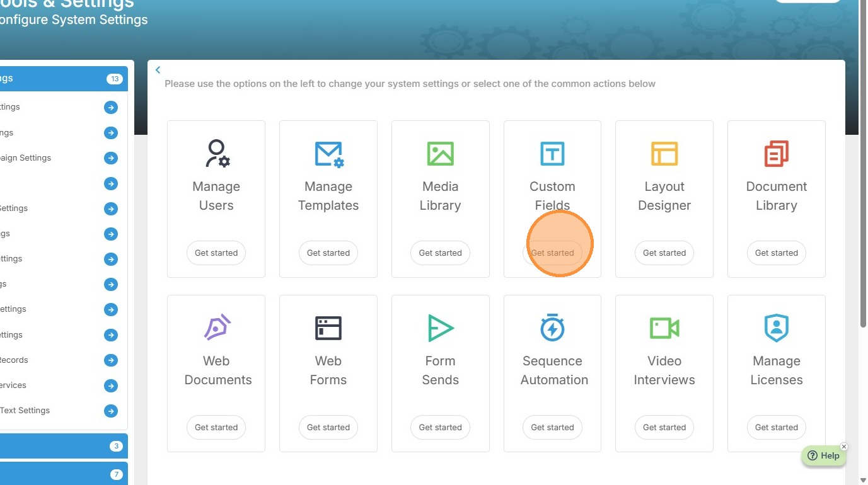This screenshot has width=868, height=485.
Task: Open the Manage Licenses shield icon
Action: click(776, 328)
